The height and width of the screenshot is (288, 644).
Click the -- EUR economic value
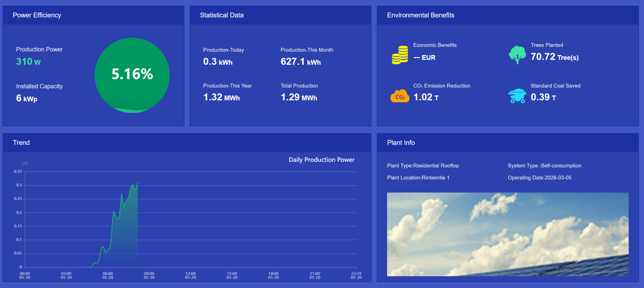[x=424, y=57]
